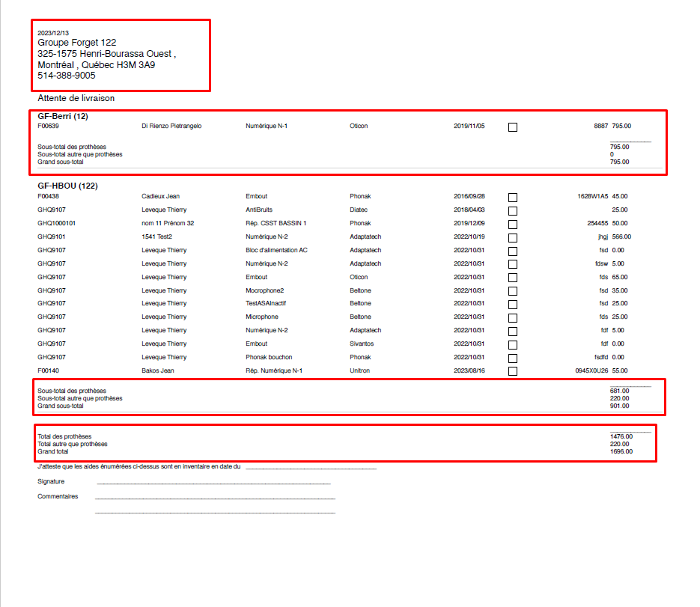
Task: Check the Bakos Jean row checkbox
Action: click(513, 371)
